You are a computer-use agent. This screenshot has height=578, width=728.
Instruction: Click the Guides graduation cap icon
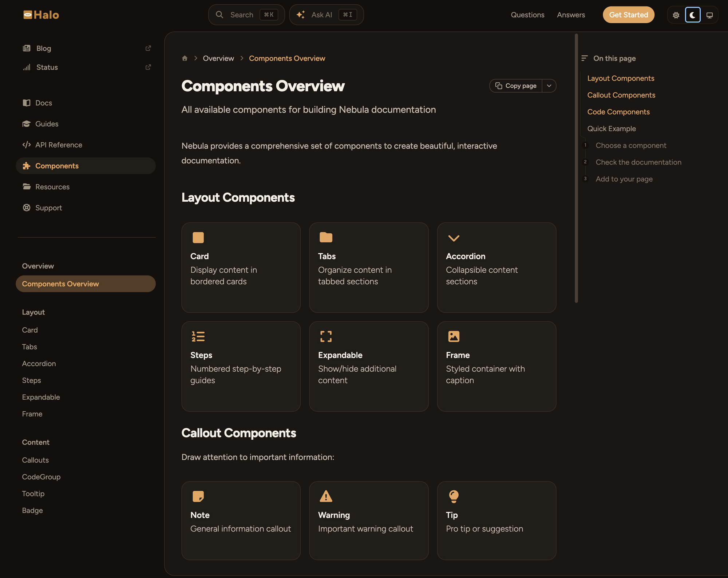click(27, 124)
